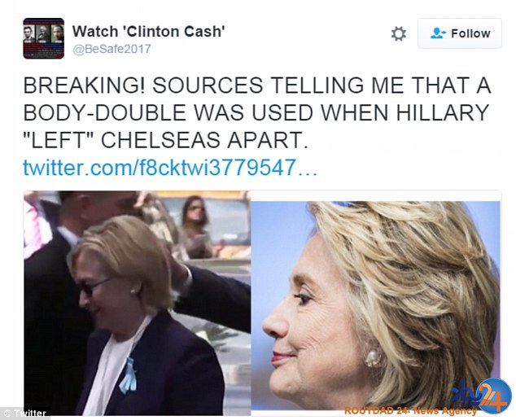This screenshot has height=420, width=516.
Task: Click the @BeSafe2017 handle
Action: [x=112, y=49]
